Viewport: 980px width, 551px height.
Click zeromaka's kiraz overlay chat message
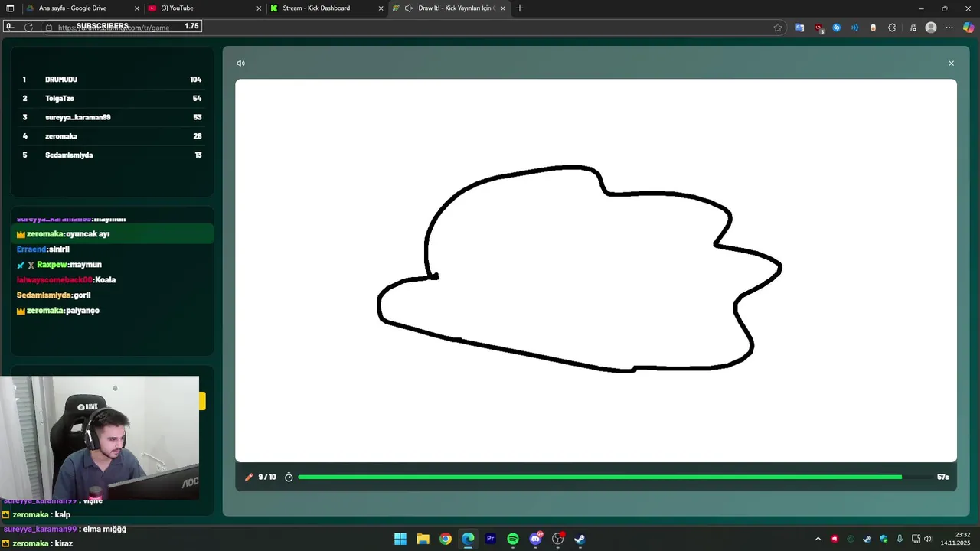38,543
